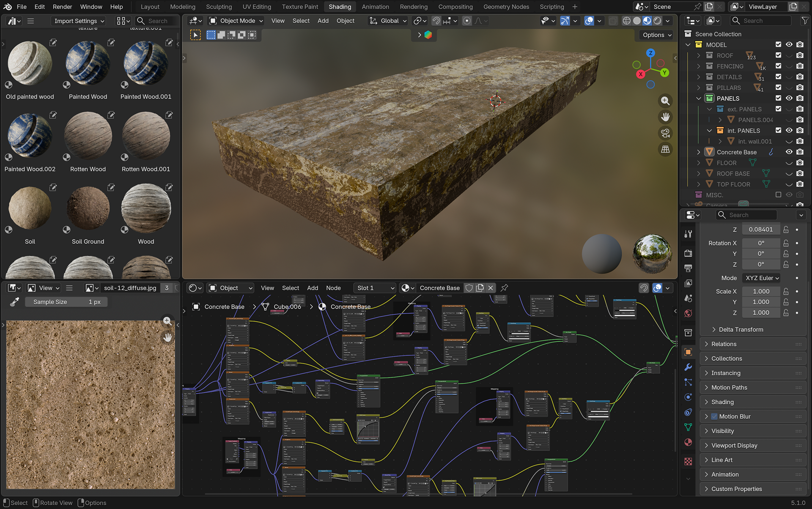This screenshot has width=812, height=509.
Task: Open the XYZ Euler rotation mode dropdown
Action: coord(761,278)
